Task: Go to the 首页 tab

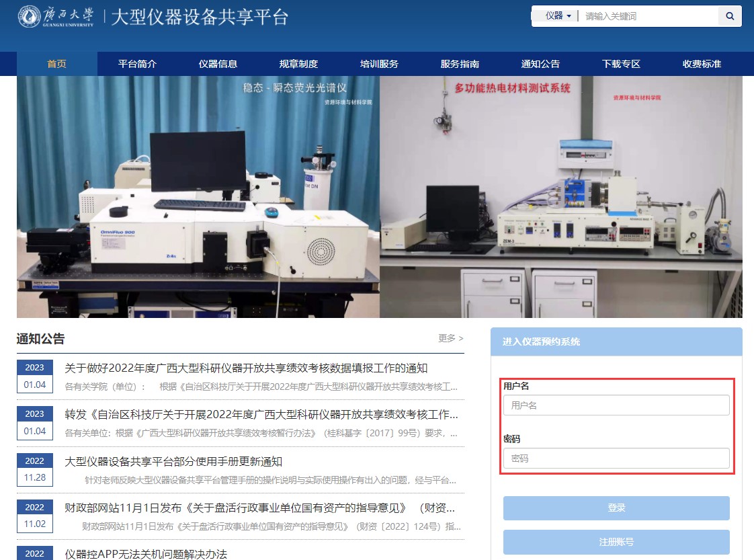Action: pos(57,64)
